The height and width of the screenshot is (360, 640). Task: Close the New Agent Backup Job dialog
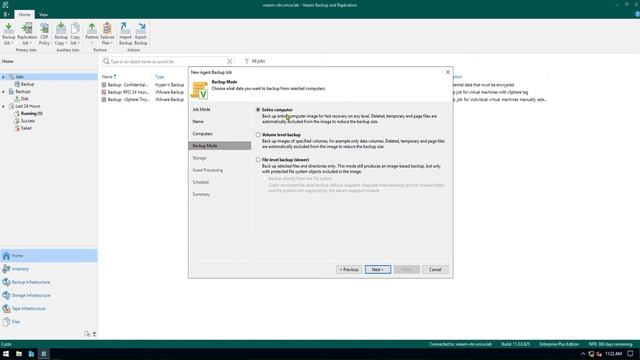click(448, 72)
